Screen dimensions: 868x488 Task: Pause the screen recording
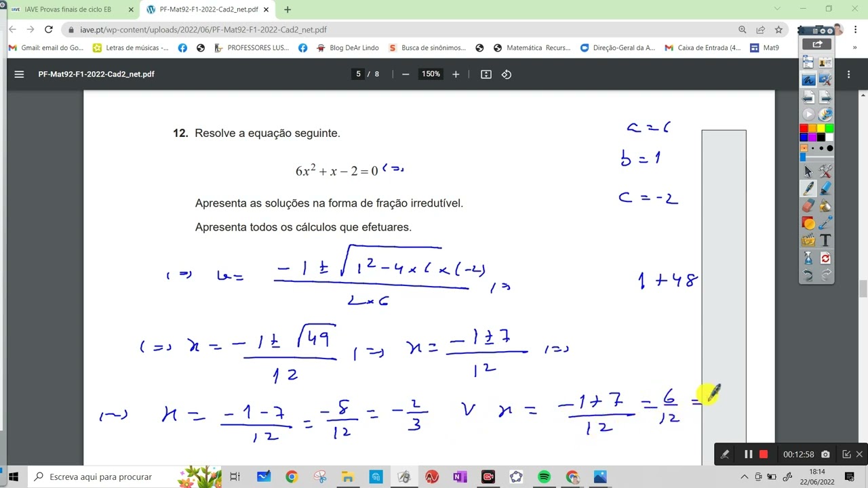pyautogui.click(x=748, y=454)
